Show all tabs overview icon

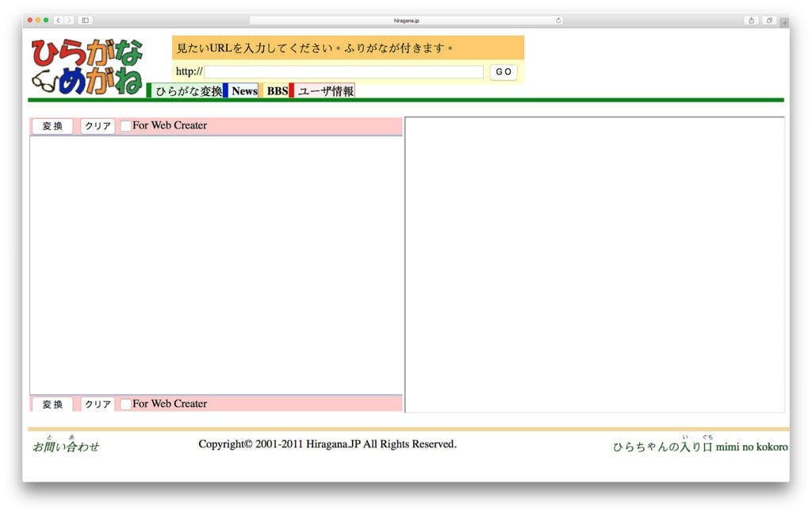point(769,20)
